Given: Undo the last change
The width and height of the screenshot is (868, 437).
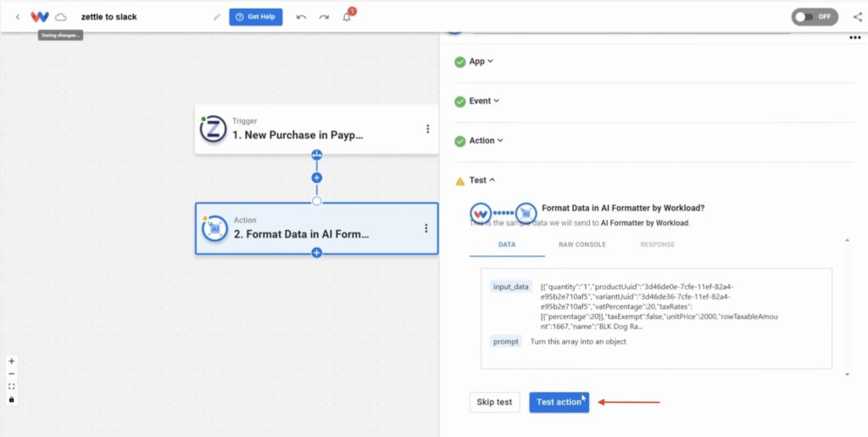Looking at the screenshot, I should [x=301, y=17].
